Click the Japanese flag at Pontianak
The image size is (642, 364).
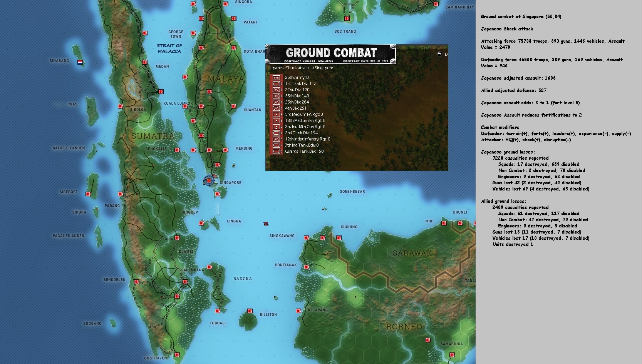point(307,267)
